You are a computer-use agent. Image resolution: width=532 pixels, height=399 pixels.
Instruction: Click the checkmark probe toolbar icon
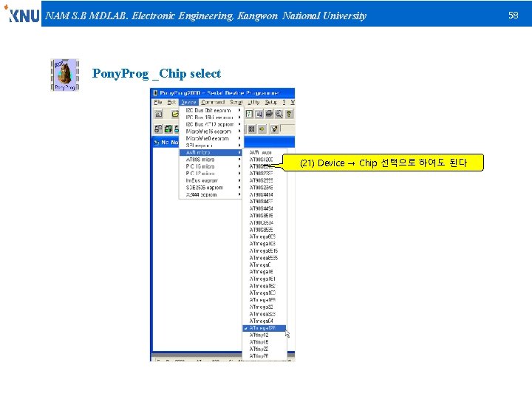tap(274, 129)
